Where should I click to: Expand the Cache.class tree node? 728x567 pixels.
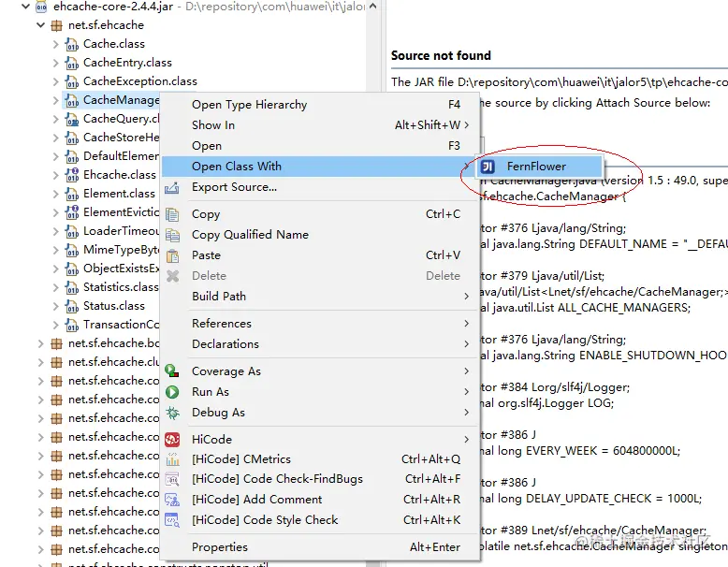(55, 44)
